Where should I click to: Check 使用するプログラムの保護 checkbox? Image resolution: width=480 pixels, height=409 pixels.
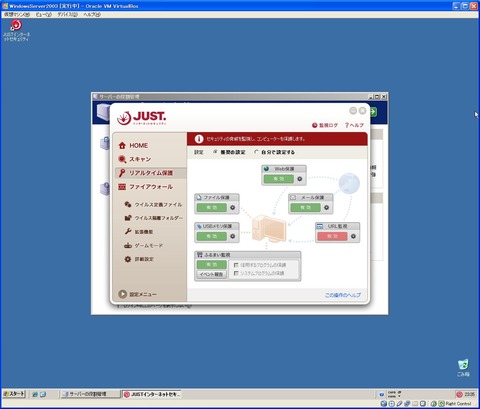click(236, 265)
